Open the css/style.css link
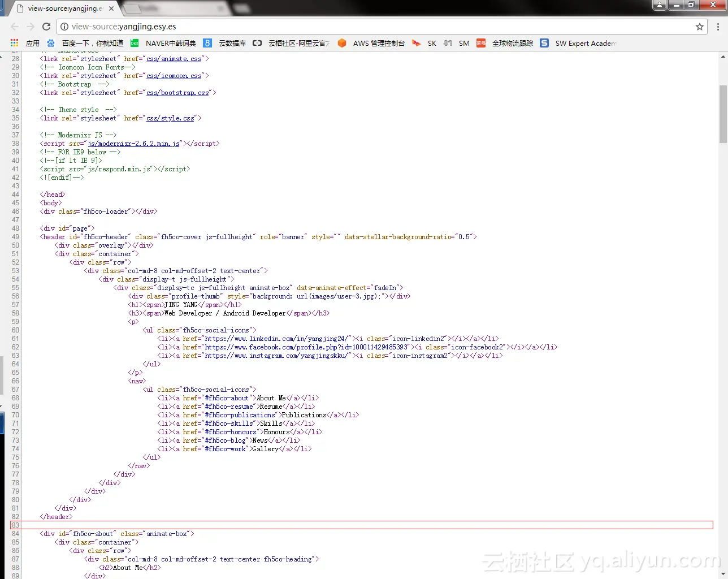The width and height of the screenshot is (728, 579). (170, 118)
